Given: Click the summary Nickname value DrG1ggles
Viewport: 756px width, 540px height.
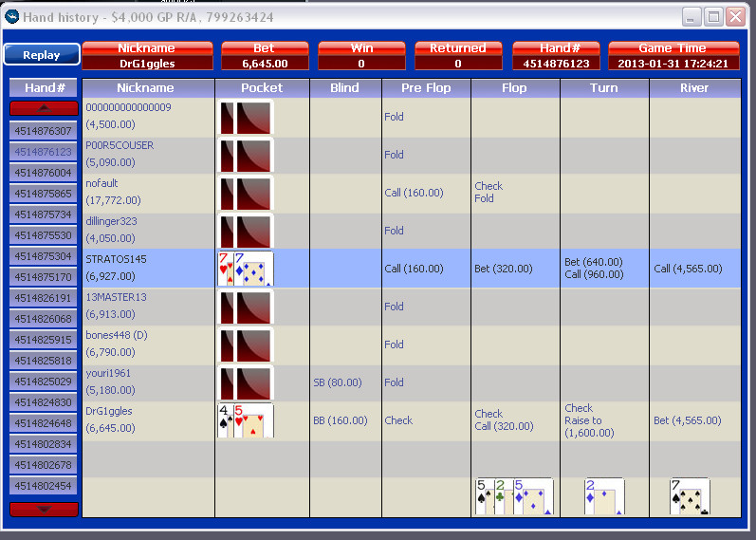Looking at the screenshot, I should pos(148,64).
